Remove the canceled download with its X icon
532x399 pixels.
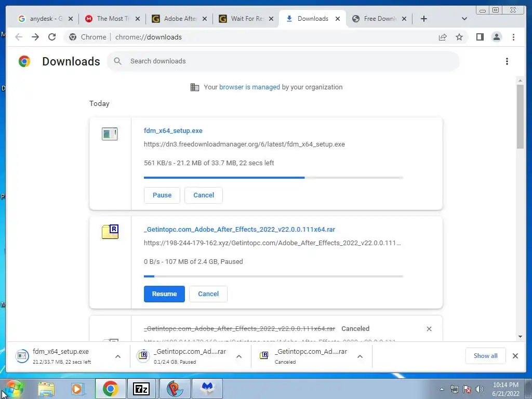tap(429, 329)
